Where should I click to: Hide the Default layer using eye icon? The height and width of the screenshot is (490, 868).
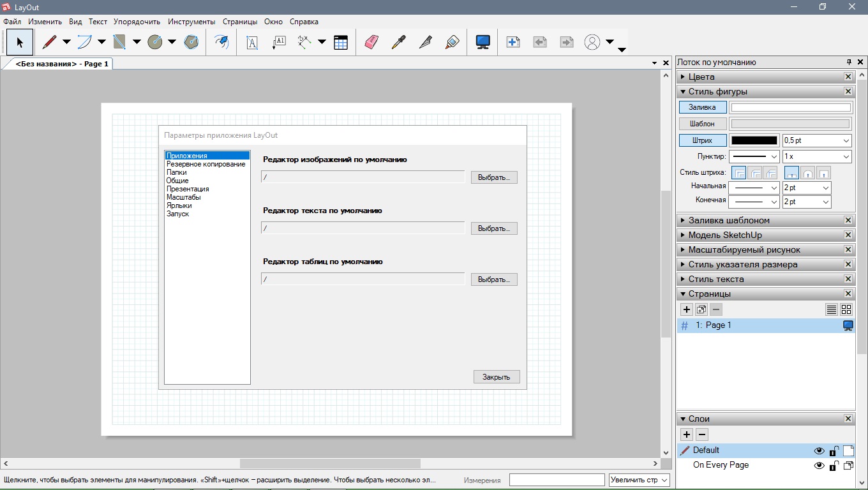pos(819,450)
